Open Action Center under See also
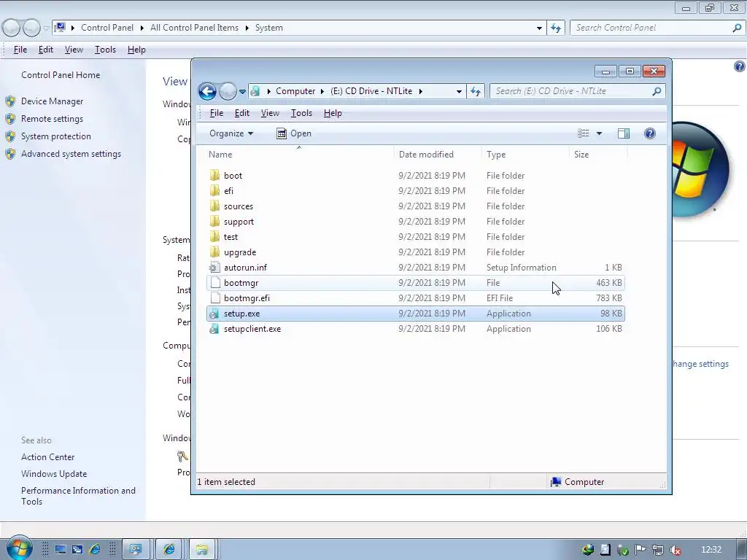The width and height of the screenshot is (747, 560). click(x=47, y=457)
